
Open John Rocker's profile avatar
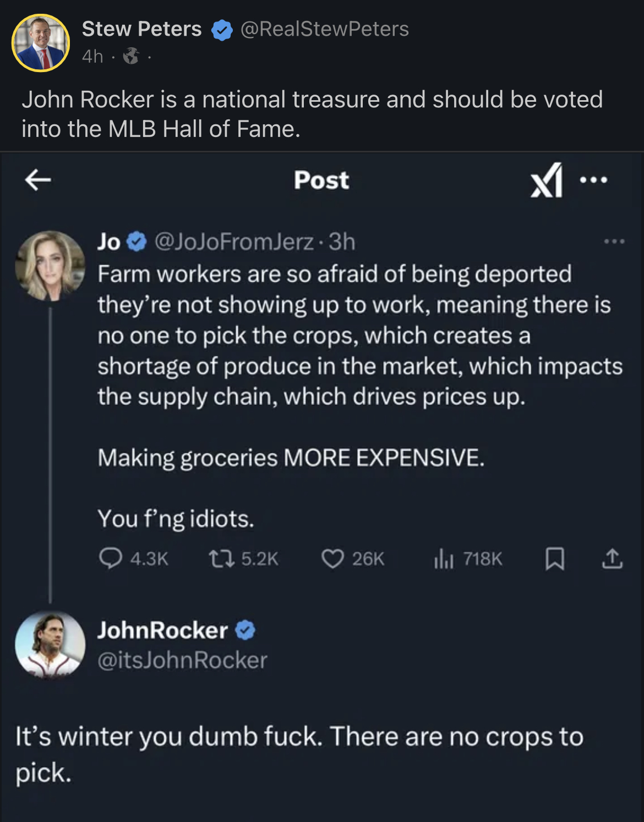(x=50, y=644)
